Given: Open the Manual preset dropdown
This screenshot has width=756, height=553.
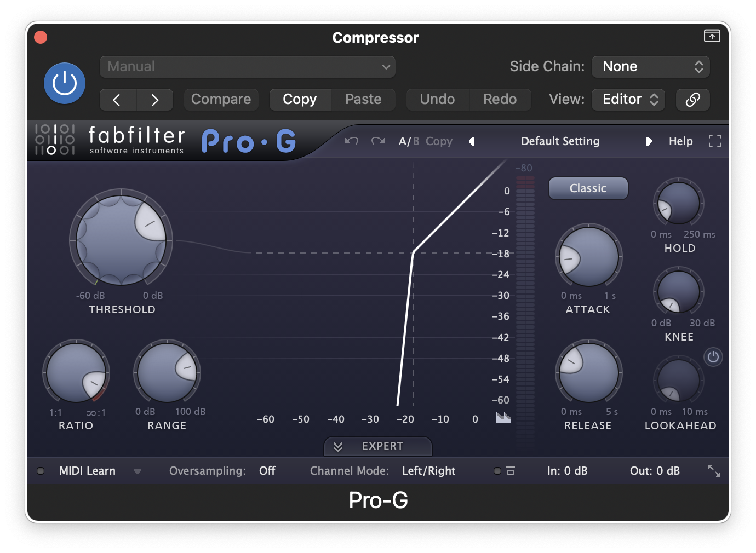Looking at the screenshot, I should 248,67.
